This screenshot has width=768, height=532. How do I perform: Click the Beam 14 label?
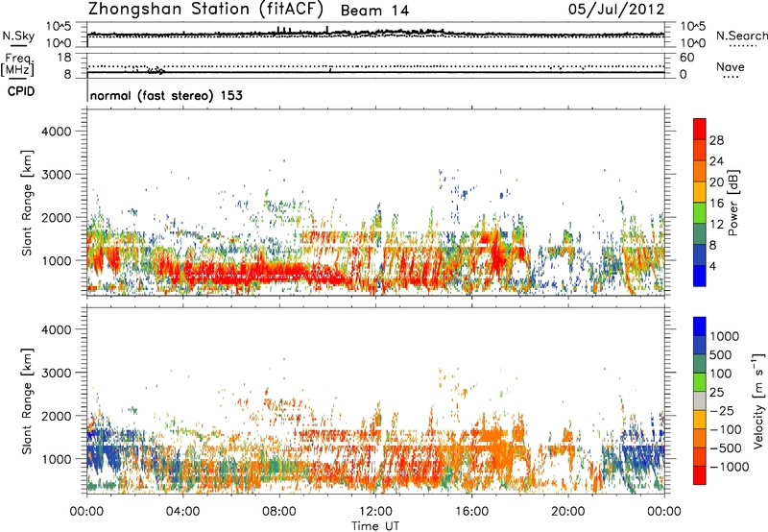pyautogui.click(x=374, y=11)
